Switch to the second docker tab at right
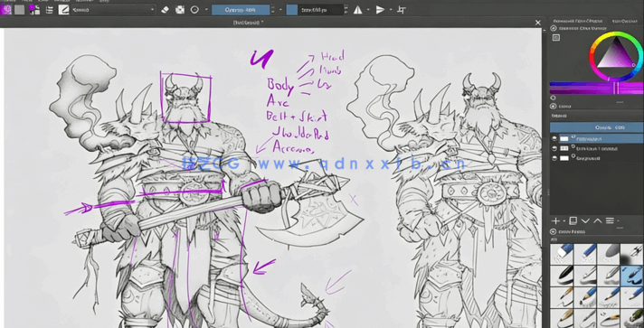644x328 pixels. click(x=625, y=21)
